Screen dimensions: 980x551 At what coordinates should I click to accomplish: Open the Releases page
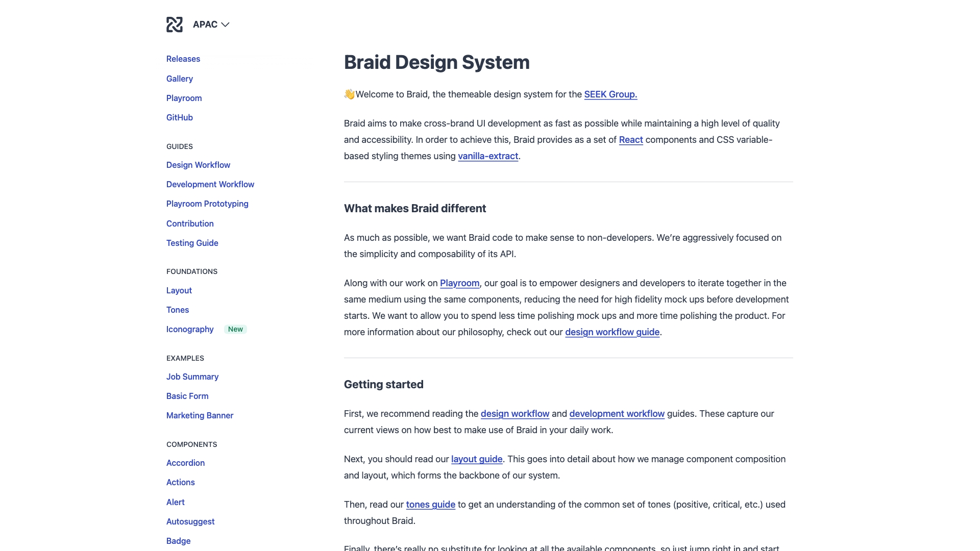183,59
